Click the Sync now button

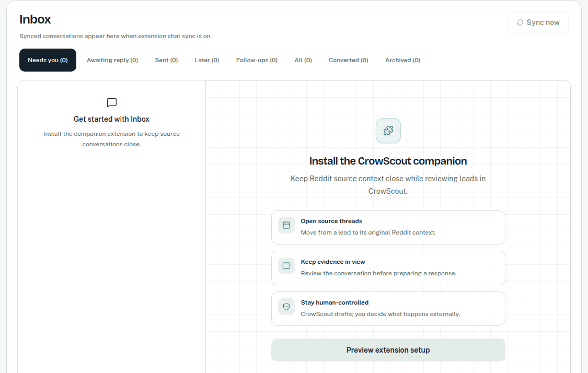click(x=538, y=22)
